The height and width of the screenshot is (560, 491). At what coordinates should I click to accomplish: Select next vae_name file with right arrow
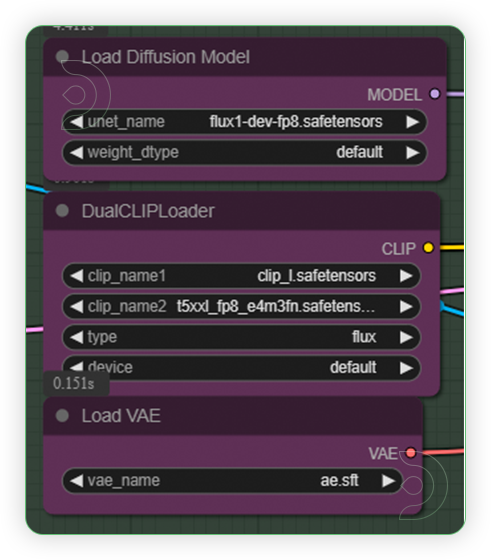(389, 481)
